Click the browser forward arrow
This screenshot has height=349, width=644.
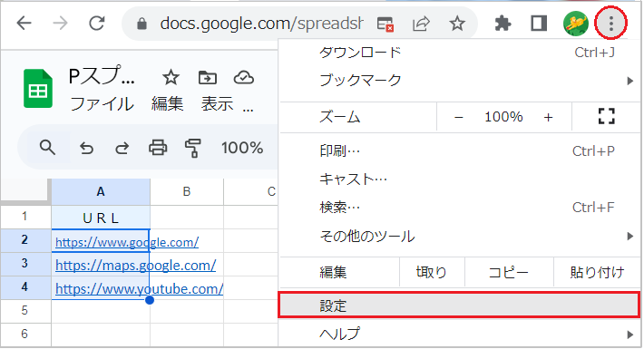[x=60, y=24]
